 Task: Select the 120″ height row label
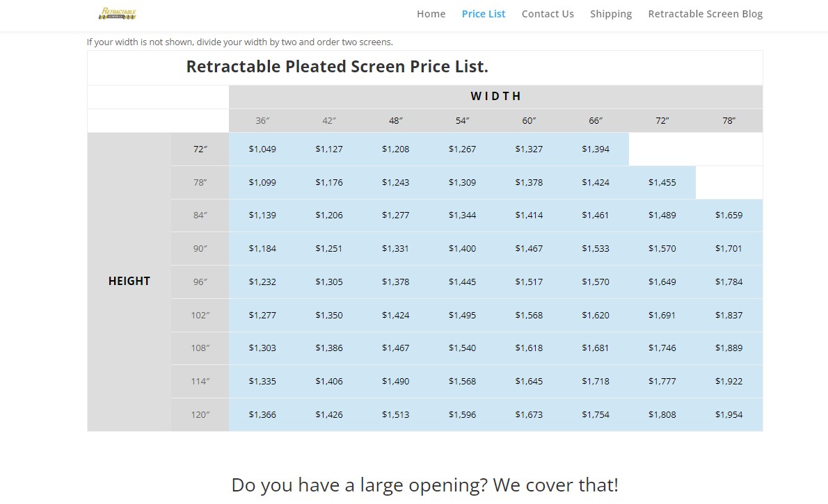point(200,415)
